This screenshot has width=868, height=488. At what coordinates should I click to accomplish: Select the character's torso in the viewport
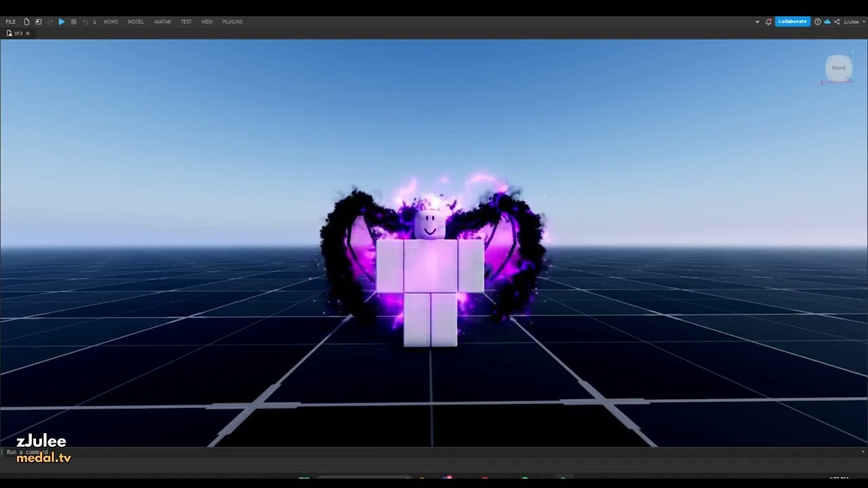point(430,266)
